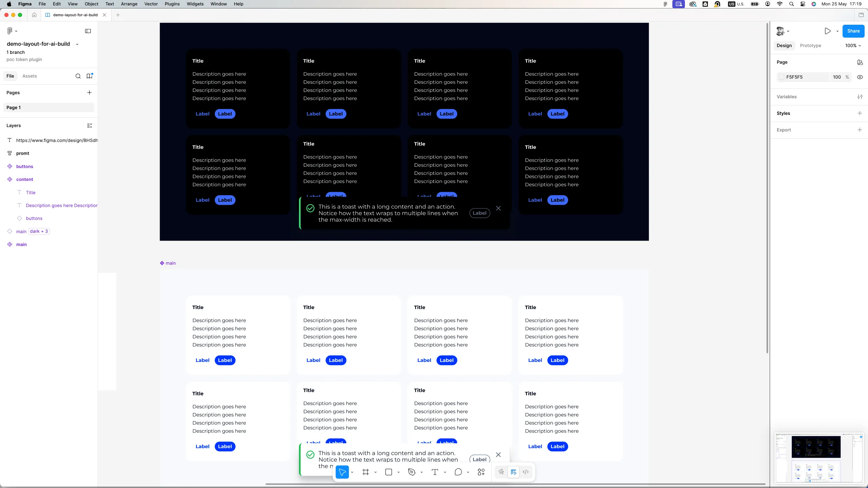Select the Pen tool
The height and width of the screenshot is (488, 868).
coord(412,472)
